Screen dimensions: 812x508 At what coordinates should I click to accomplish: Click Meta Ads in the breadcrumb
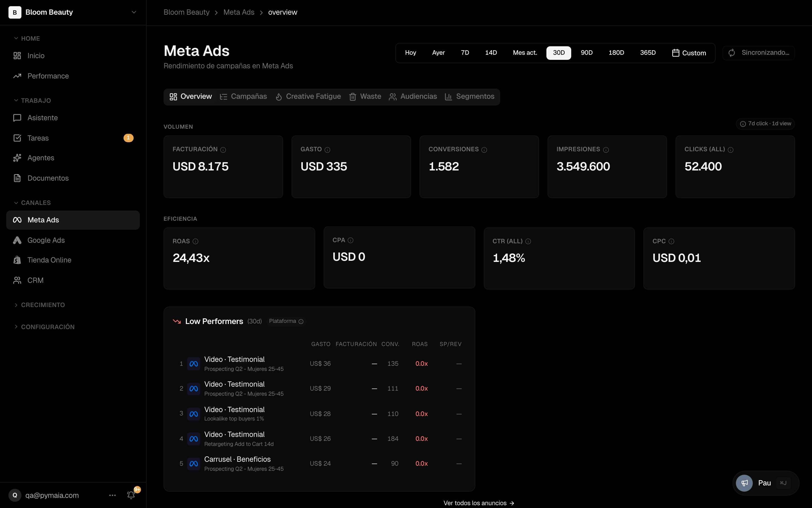tap(239, 12)
